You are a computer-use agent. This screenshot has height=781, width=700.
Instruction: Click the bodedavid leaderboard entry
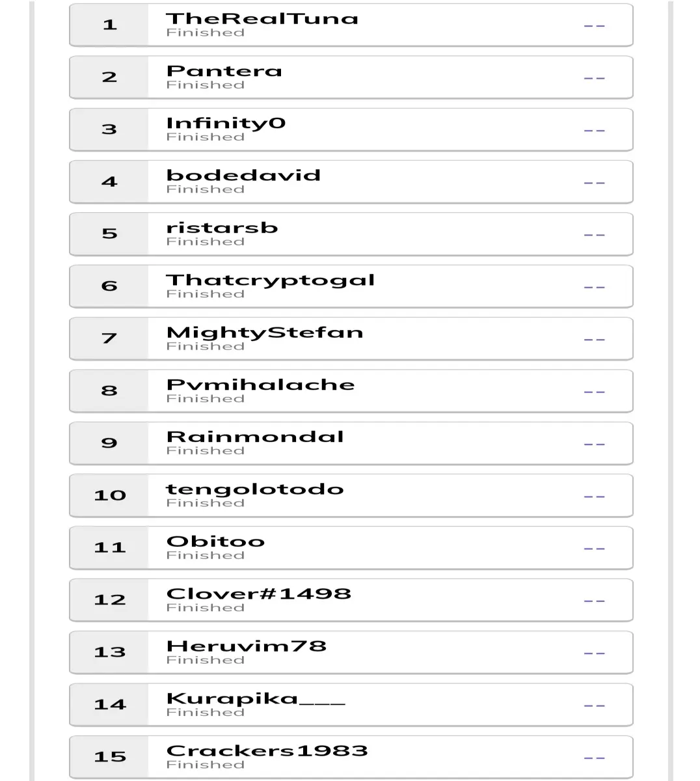pyautogui.click(x=351, y=182)
